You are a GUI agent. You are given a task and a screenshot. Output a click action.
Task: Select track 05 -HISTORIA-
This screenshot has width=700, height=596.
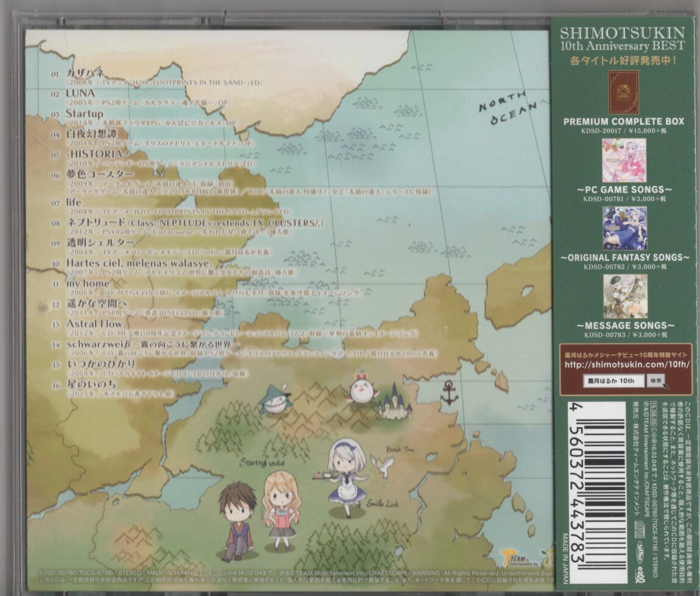94,154
